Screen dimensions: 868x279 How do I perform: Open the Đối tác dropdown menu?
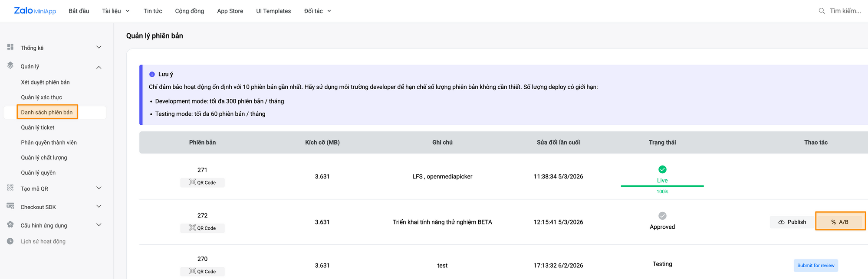317,11
